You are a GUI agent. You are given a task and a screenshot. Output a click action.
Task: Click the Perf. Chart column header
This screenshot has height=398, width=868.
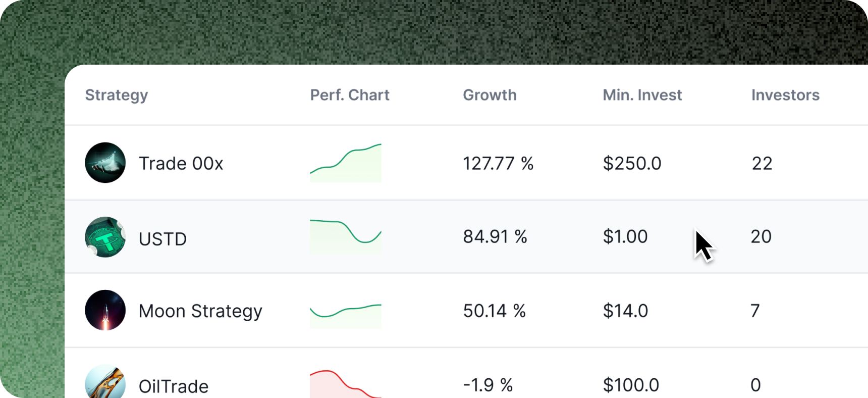click(x=350, y=95)
